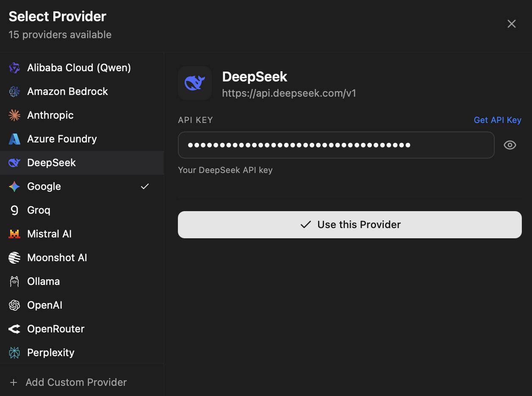Click the API KEY label
The width and height of the screenshot is (532, 396).
195,120
